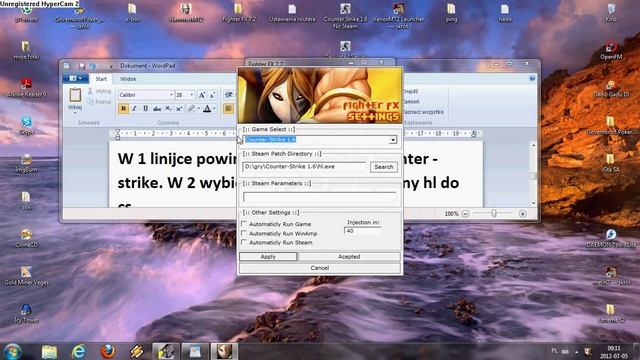
Task: Select the DAEMON Tools Lite desktop icon
Action: tap(611, 238)
